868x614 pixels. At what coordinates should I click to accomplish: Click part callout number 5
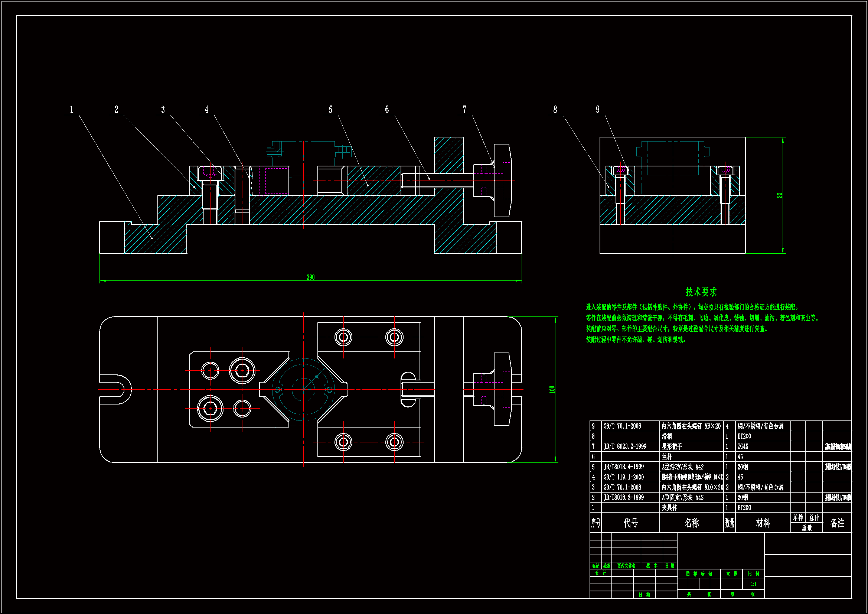coord(330,110)
